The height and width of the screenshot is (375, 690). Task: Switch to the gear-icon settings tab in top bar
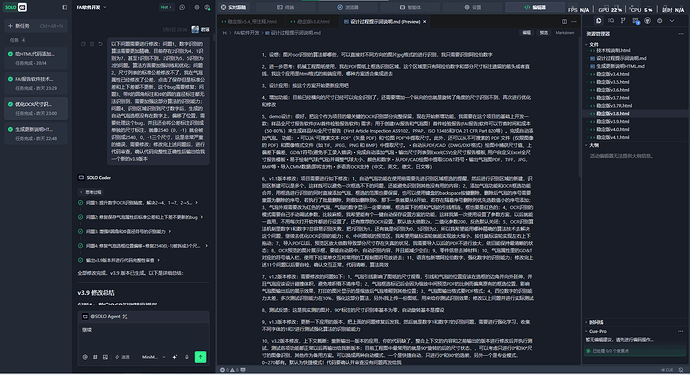tap(473, 7)
